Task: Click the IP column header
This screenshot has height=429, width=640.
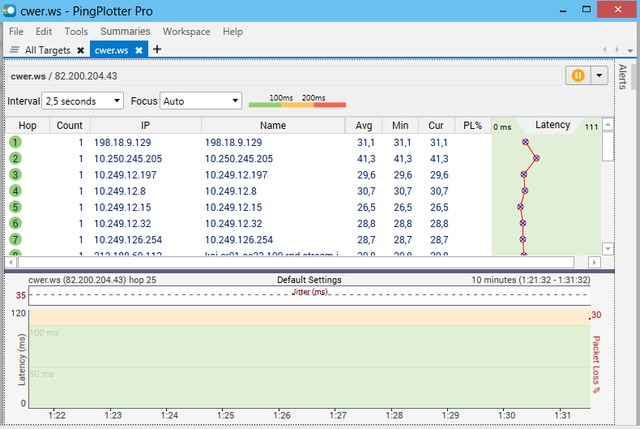Action: point(145,125)
